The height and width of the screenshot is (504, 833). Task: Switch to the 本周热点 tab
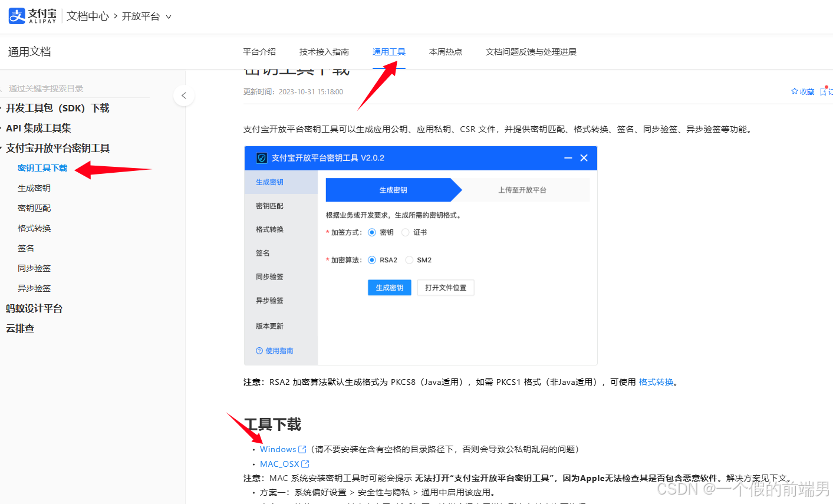coord(446,52)
